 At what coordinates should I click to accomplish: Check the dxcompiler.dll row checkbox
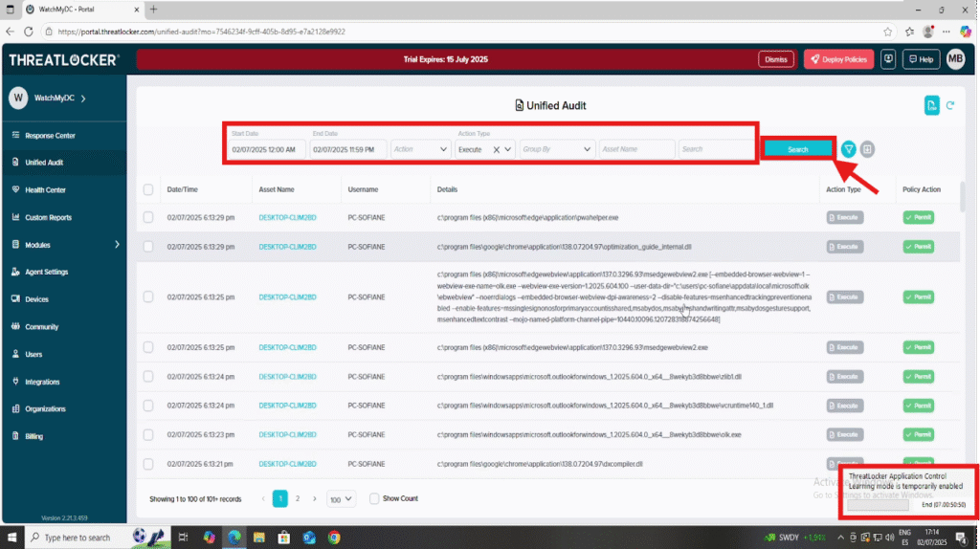148,464
